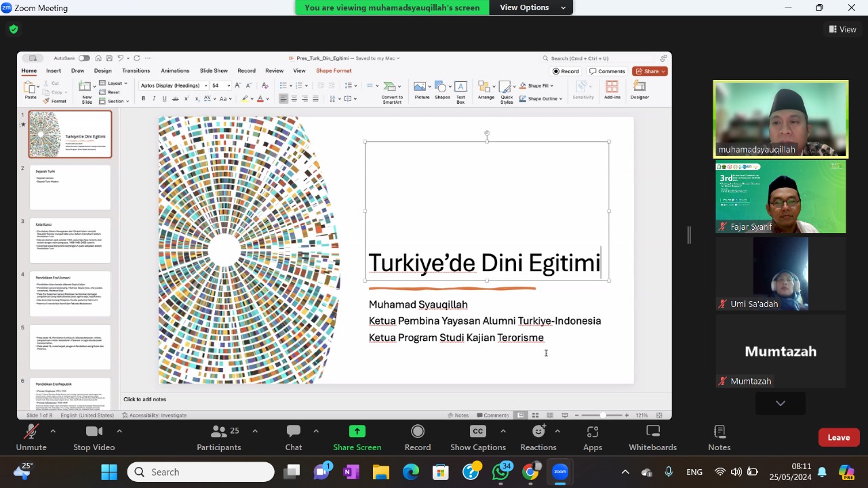Click Zoom encryption shield icon
This screenshot has width=868, height=488.
pyautogui.click(x=14, y=29)
